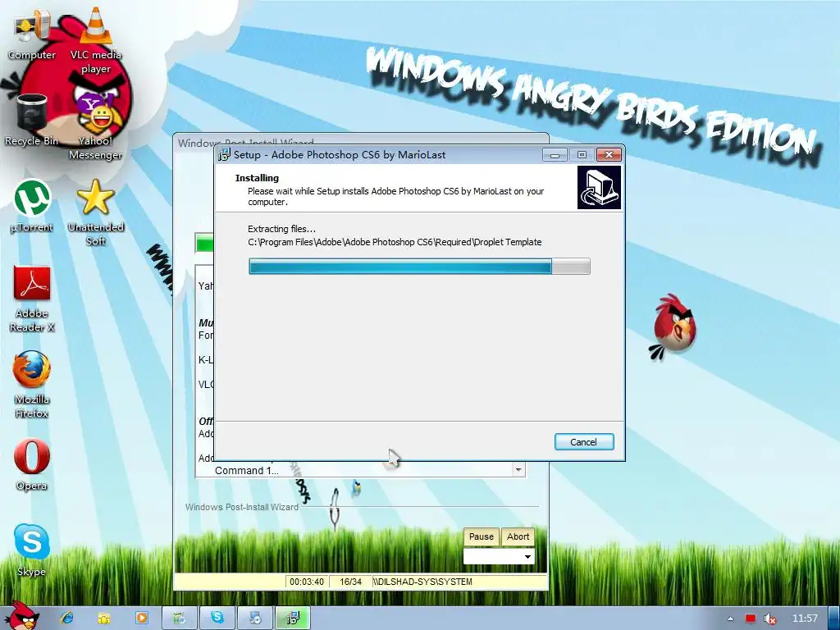The width and height of the screenshot is (840, 630).
Task: Open the dropdown below Pause and Abort
Action: pyautogui.click(x=499, y=557)
